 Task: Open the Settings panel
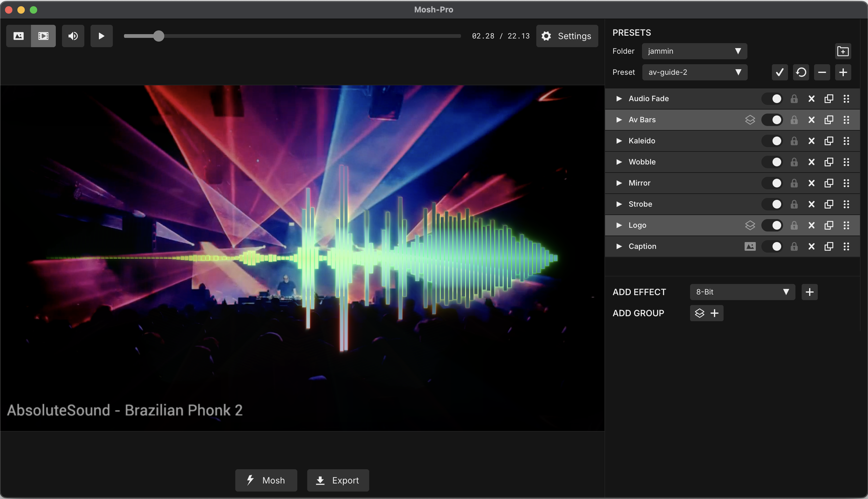567,36
